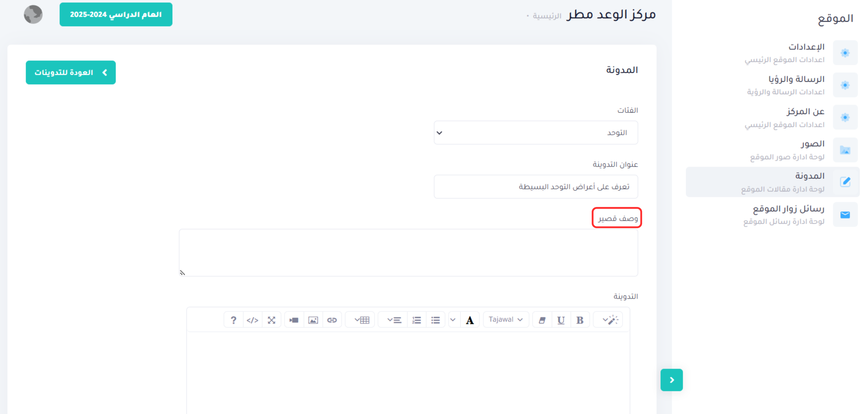Screen dimensions: 868x414
Task: Click the وصف قصير short description textarea
Action: 408,253
